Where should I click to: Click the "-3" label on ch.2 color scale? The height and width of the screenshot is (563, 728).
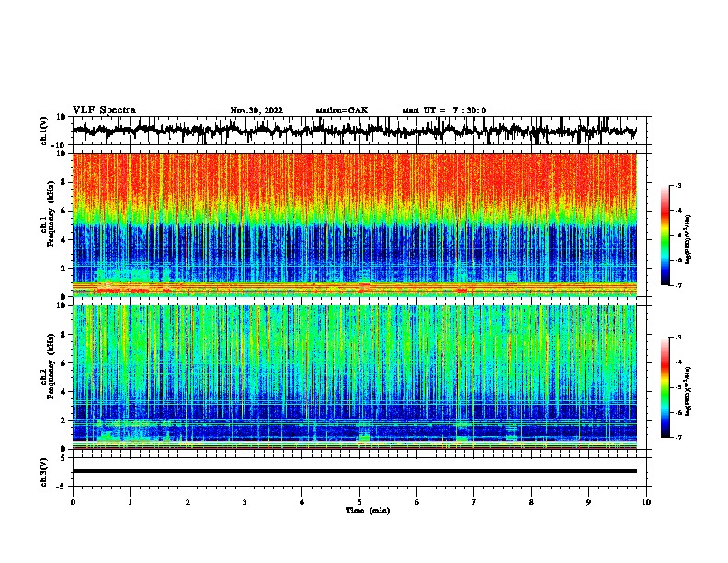click(x=678, y=338)
